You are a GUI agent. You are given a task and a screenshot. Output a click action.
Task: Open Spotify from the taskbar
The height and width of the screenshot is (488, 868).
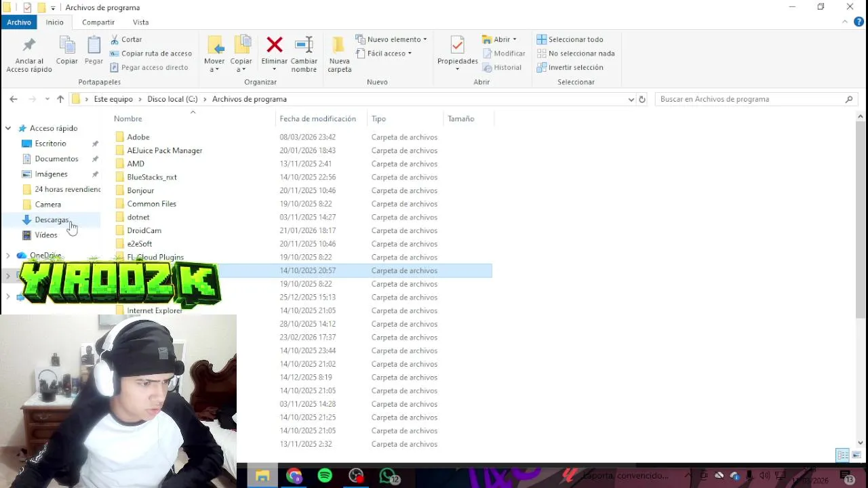point(325,476)
